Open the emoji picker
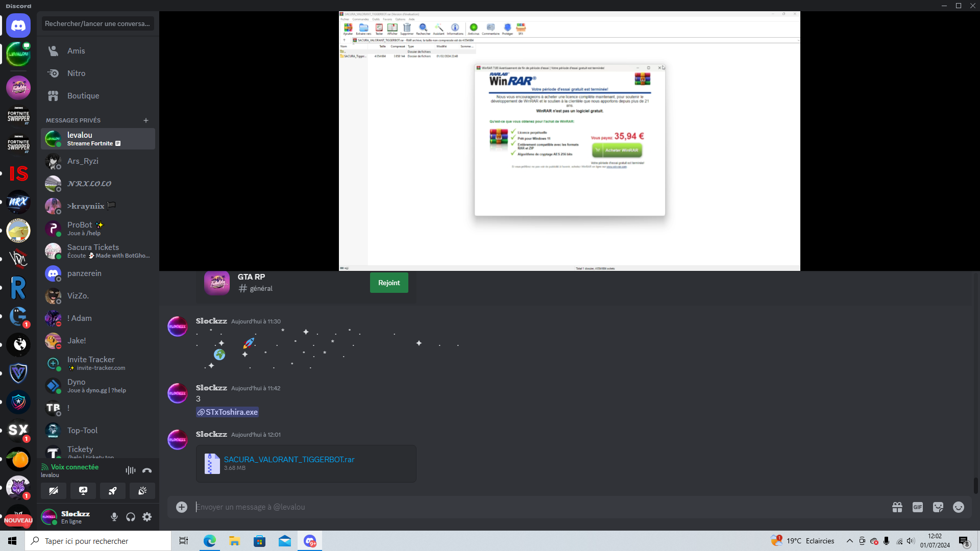980x551 pixels. 959,507
